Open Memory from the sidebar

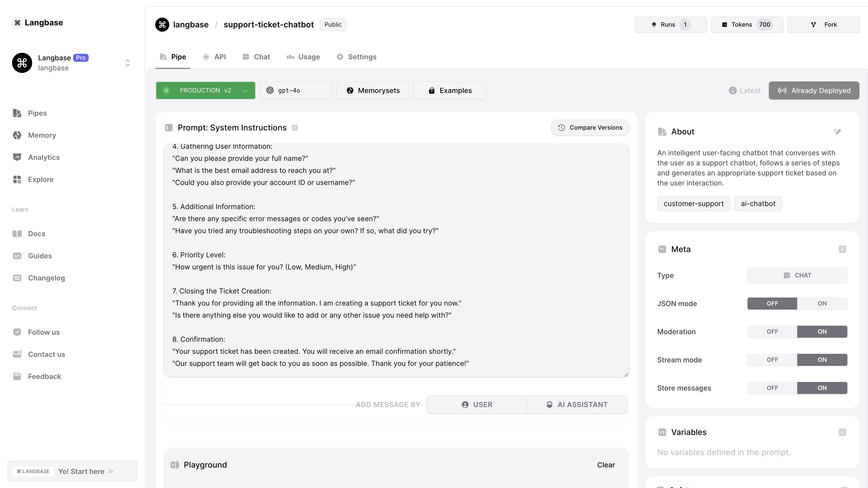coord(42,135)
